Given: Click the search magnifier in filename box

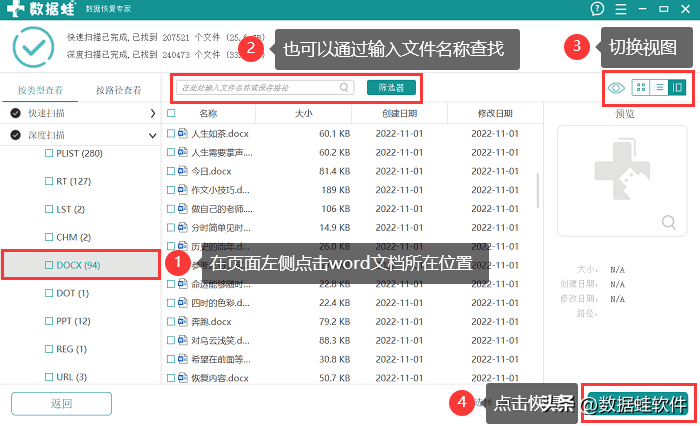Looking at the screenshot, I should (344, 88).
